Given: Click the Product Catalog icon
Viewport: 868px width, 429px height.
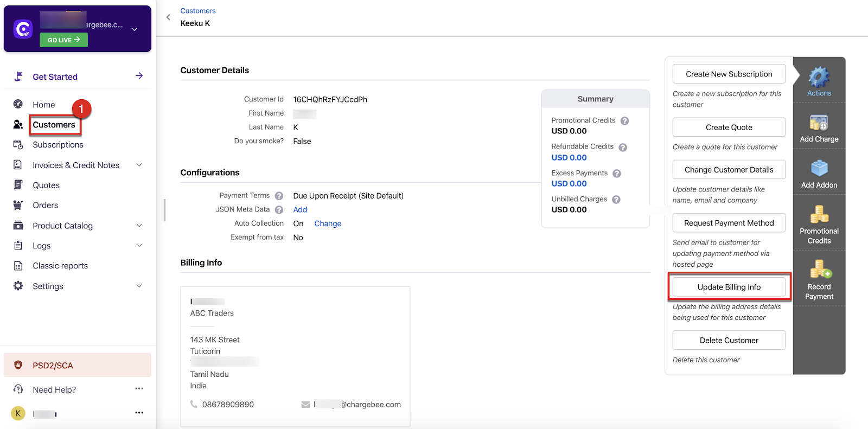Looking at the screenshot, I should pyautogui.click(x=18, y=226).
